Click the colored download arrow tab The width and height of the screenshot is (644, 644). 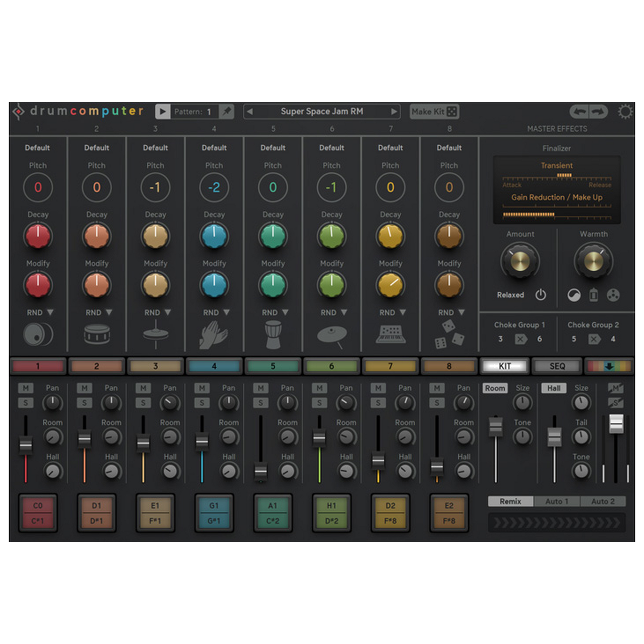(609, 366)
